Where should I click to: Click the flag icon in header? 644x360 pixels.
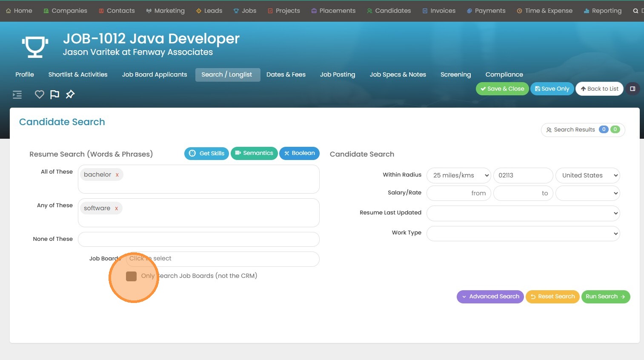[x=54, y=94]
